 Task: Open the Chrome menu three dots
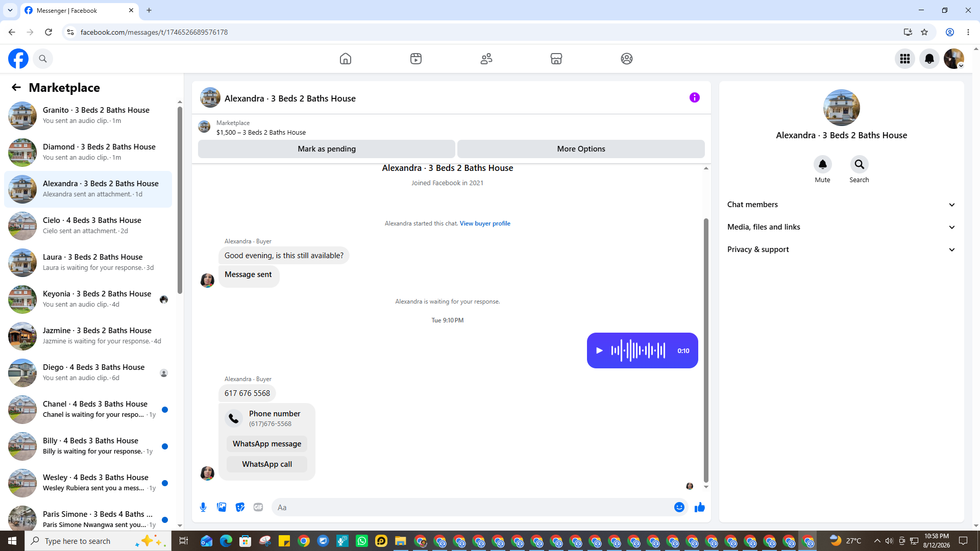(x=968, y=32)
